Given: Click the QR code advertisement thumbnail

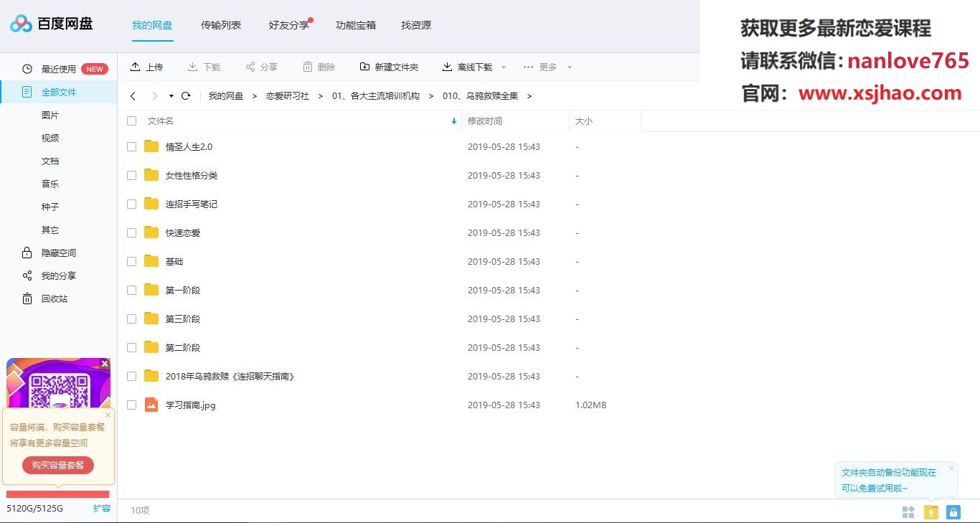Looking at the screenshot, I should (58, 384).
